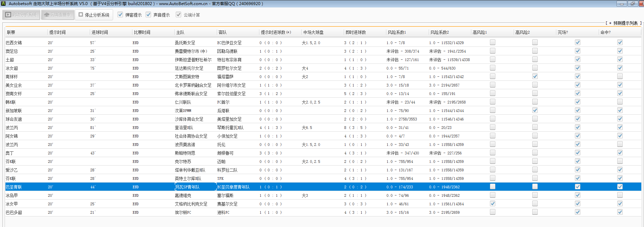Click the cloud icon on 云端连接中
This screenshot has width=644, height=227.
pyautogui.click(x=47, y=15)
